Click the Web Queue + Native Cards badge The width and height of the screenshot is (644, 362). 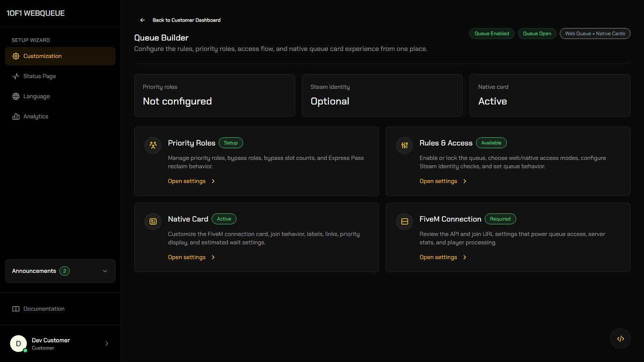[595, 34]
